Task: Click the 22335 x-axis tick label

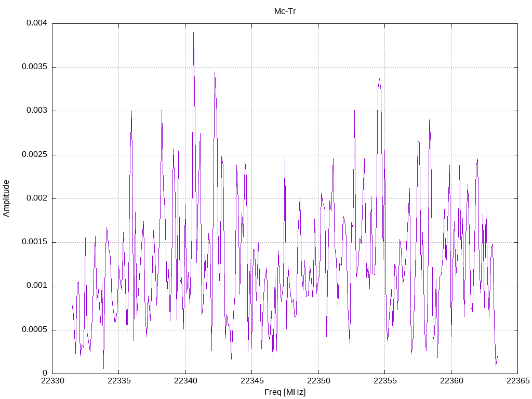Action: click(119, 381)
